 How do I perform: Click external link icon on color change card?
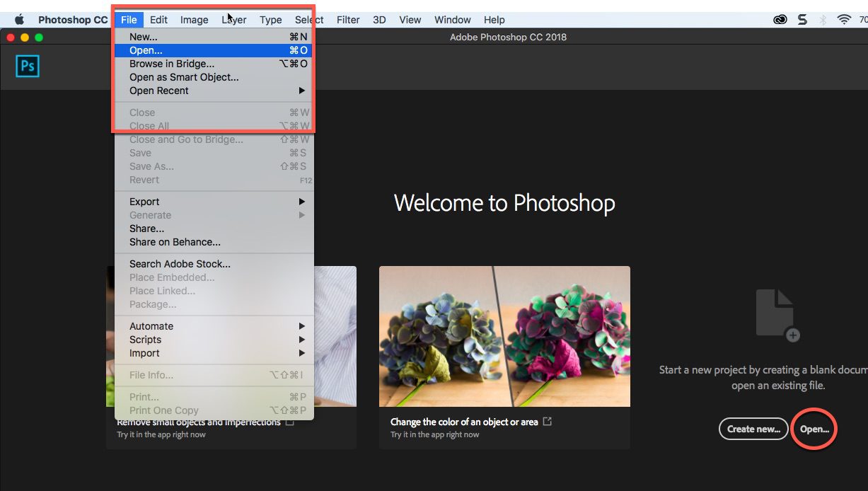pyautogui.click(x=548, y=421)
